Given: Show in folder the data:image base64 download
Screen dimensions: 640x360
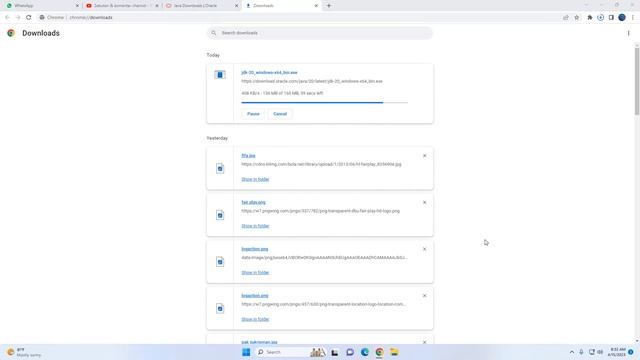Looking at the screenshot, I should (255, 273).
